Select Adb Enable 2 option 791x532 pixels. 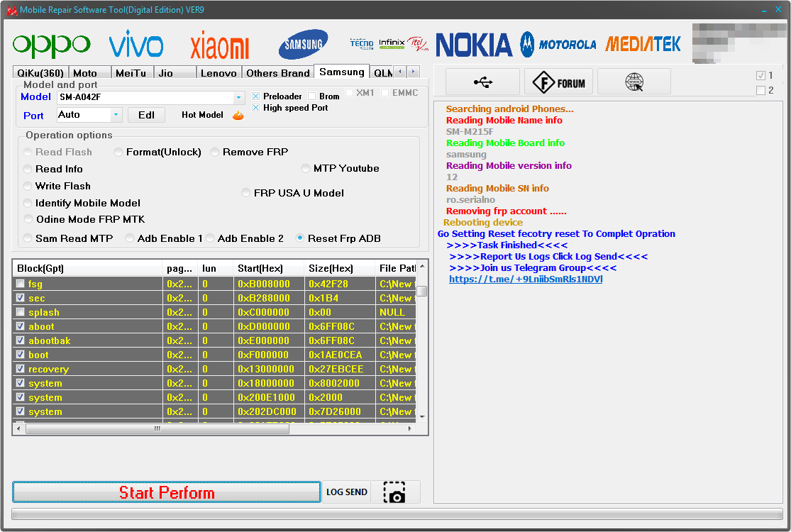tap(211, 238)
